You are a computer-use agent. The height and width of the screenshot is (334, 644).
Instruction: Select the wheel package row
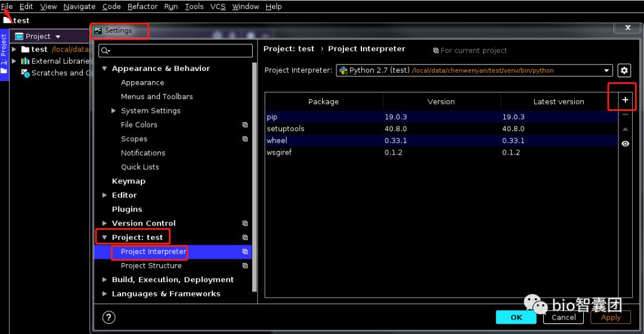(x=441, y=141)
